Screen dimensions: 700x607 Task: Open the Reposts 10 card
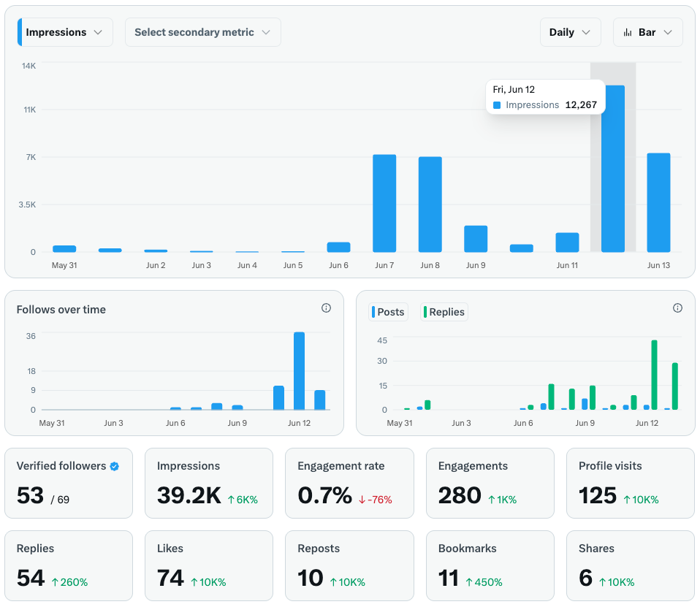coord(349,566)
